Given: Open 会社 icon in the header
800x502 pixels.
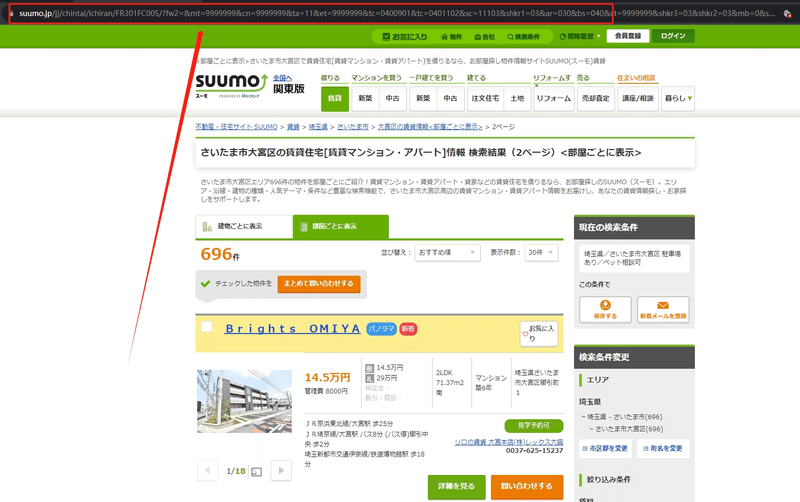Looking at the screenshot, I should pos(485,37).
